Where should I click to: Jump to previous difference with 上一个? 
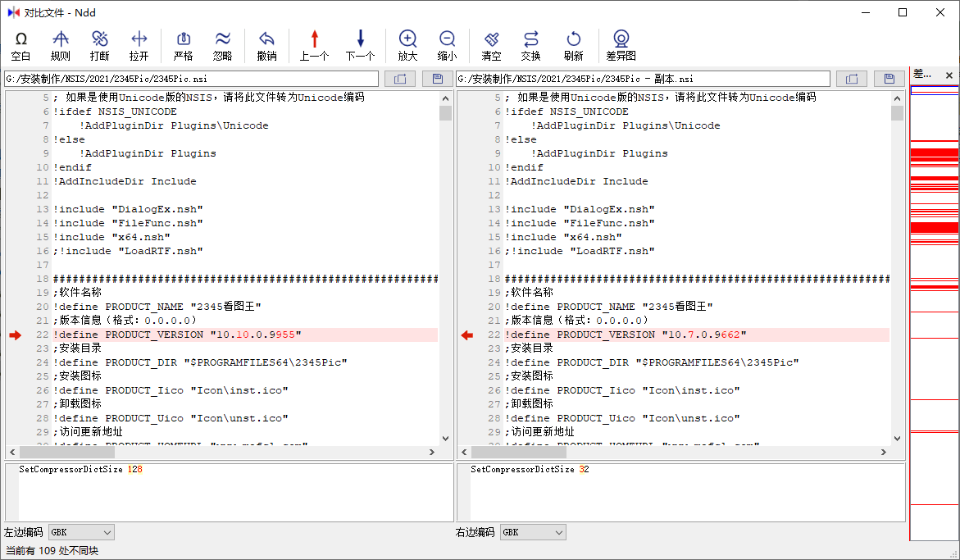[314, 46]
